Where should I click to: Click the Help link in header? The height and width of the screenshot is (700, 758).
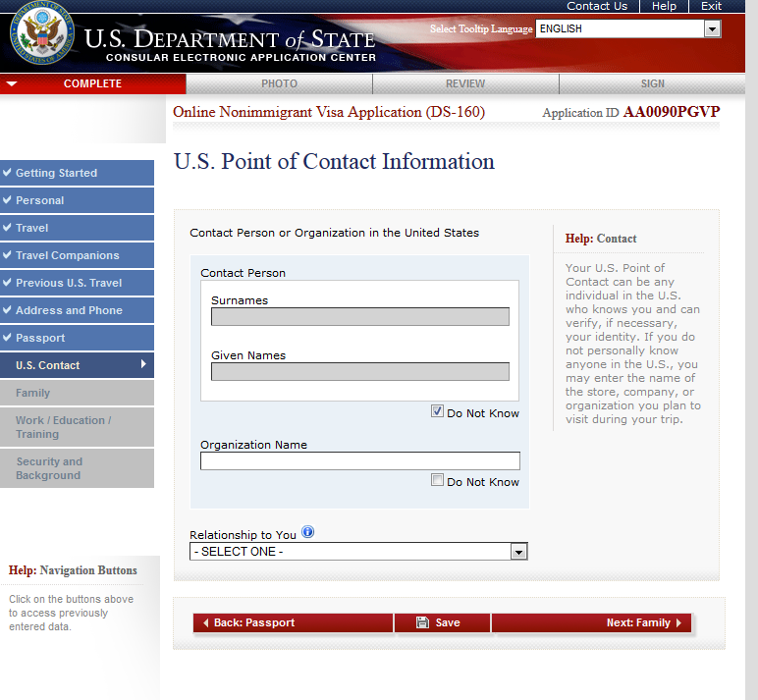(x=664, y=6)
